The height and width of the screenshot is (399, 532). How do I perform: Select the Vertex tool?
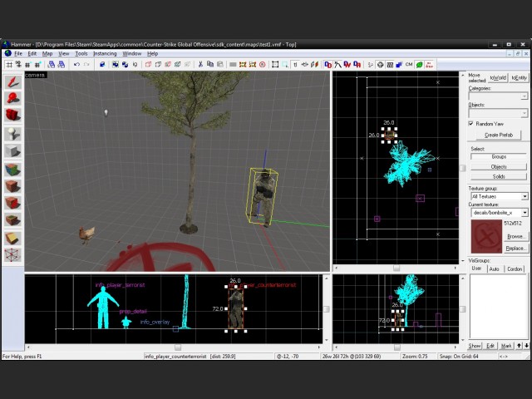12,255
